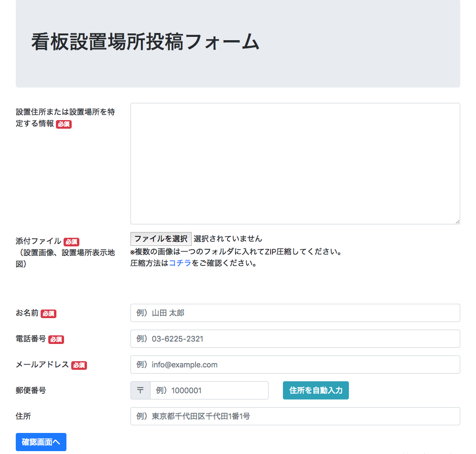Screen dimensions: 476x454
Task: Click the 郵便番号 field label
Action: click(31, 390)
